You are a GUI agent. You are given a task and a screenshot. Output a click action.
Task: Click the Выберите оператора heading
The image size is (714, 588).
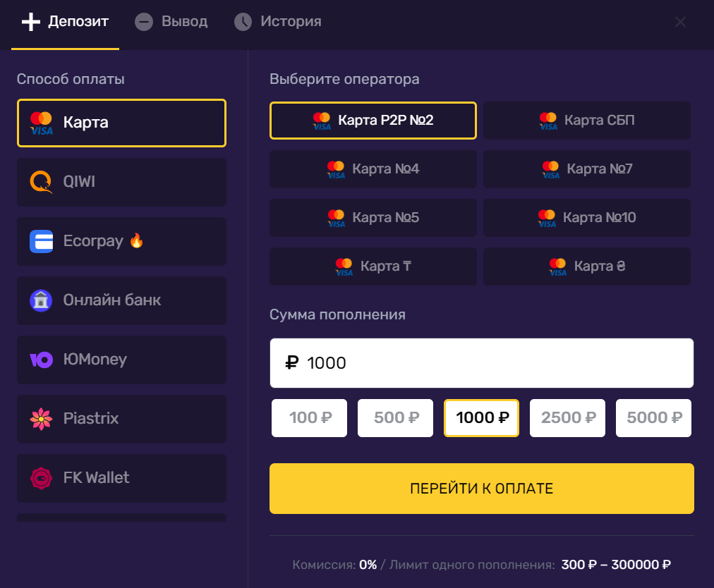click(x=344, y=79)
